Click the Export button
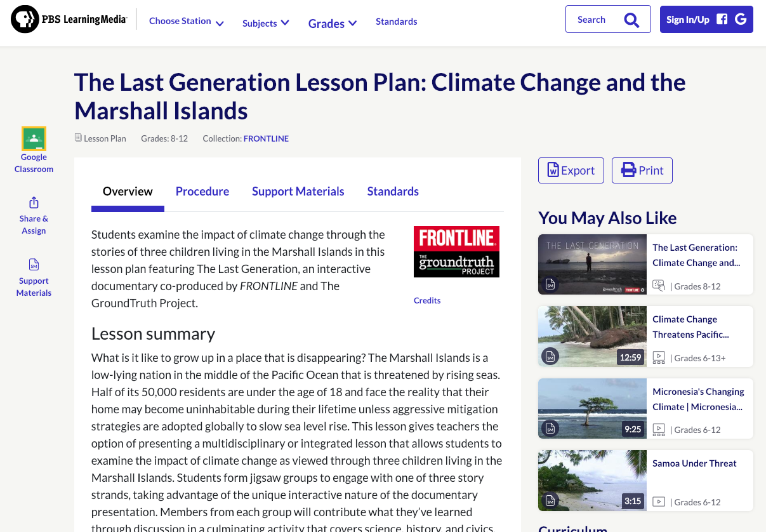The image size is (766, 532). (x=571, y=170)
